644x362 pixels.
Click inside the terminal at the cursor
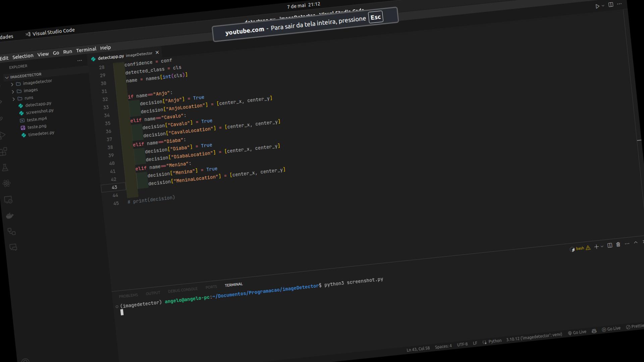pos(122,312)
